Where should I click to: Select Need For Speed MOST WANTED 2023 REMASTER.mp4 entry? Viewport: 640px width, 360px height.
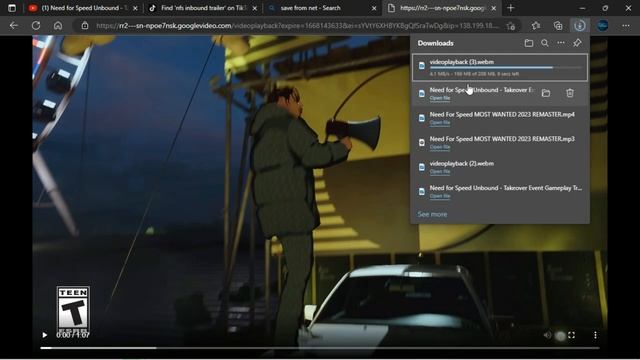(500, 118)
